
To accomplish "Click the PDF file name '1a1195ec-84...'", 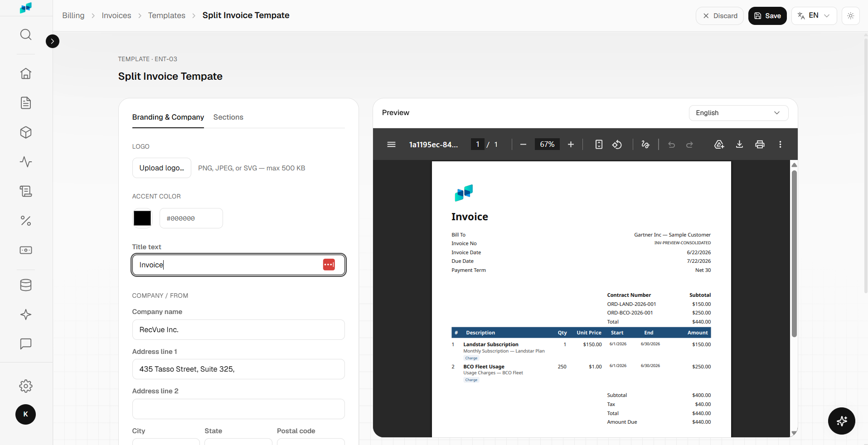I will [x=433, y=145].
